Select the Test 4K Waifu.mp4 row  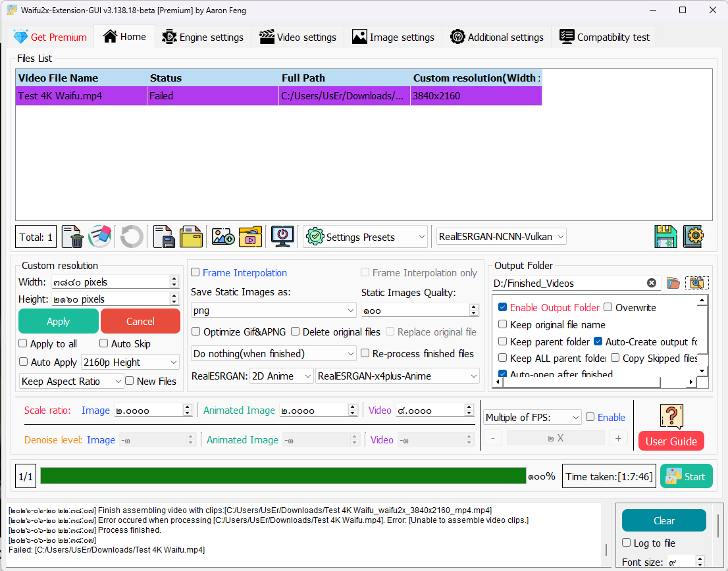(278, 96)
